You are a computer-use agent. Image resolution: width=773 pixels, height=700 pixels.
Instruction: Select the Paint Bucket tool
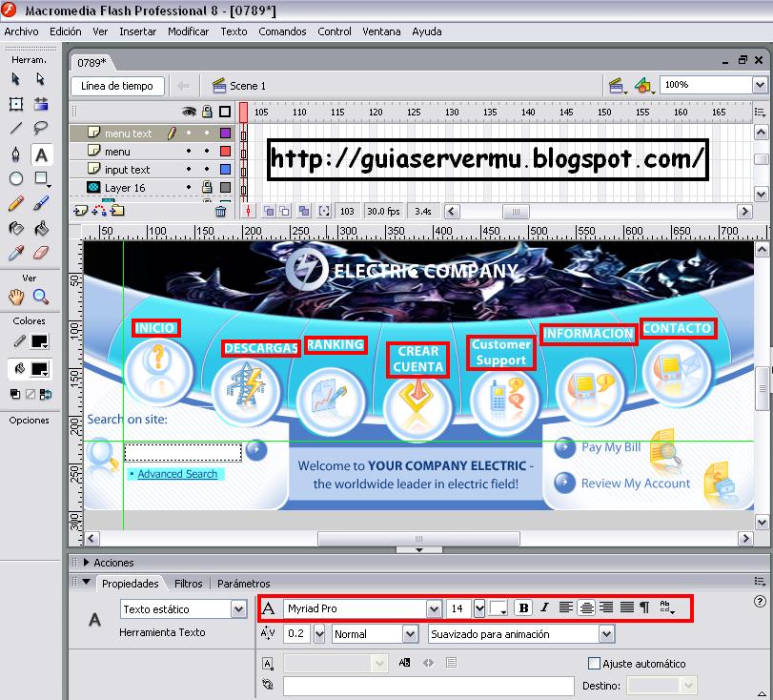point(41,228)
